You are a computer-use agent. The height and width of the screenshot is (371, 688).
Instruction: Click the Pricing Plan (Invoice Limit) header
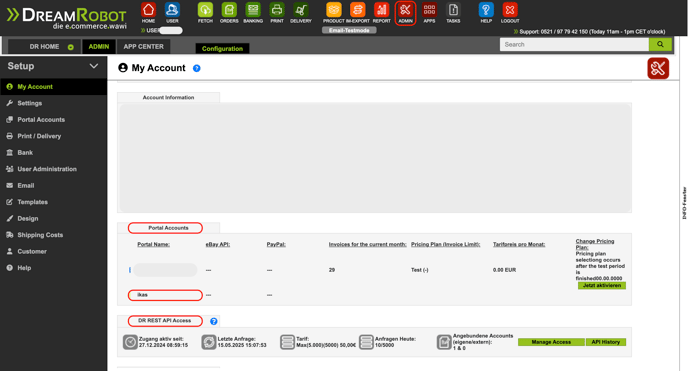tap(445, 244)
